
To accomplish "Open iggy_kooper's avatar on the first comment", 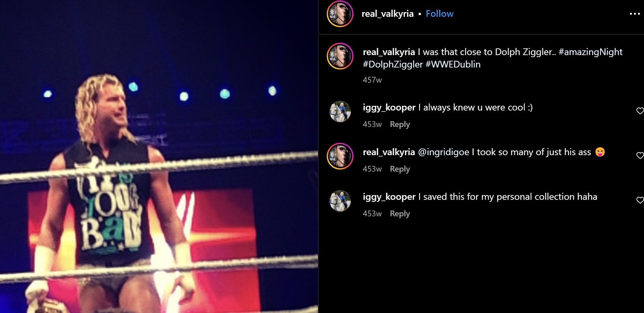I will [340, 111].
